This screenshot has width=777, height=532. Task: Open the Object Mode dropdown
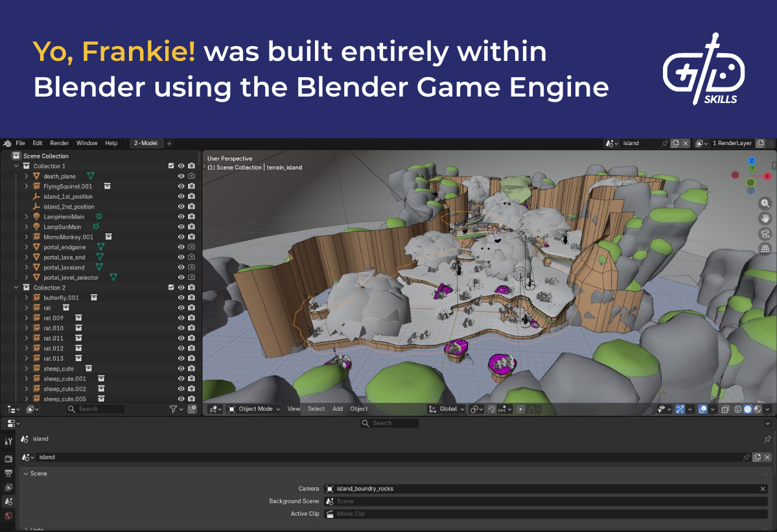click(x=254, y=409)
